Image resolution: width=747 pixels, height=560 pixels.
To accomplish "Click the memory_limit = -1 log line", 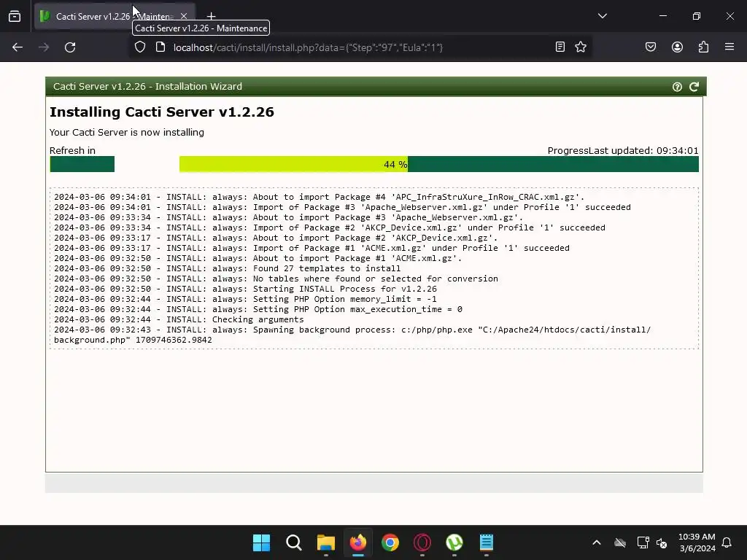I will (245, 299).
